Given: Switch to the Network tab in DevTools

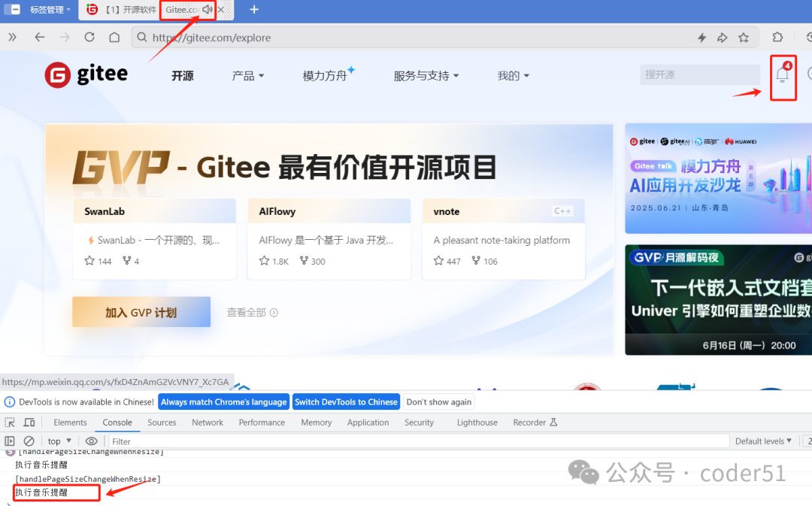Looking at the screenshot, I should point(207,422).
